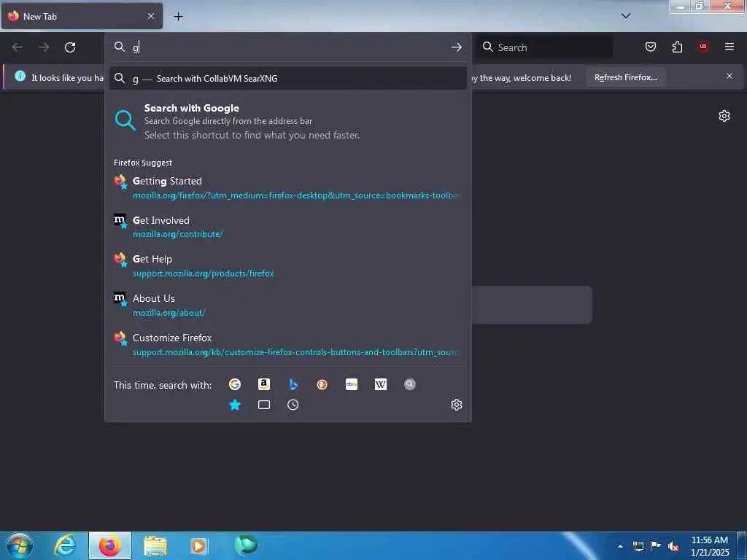The image size is (747, 560).
Task: Click the mozilla.org/contribute/ URL
Action: (178, 234)
